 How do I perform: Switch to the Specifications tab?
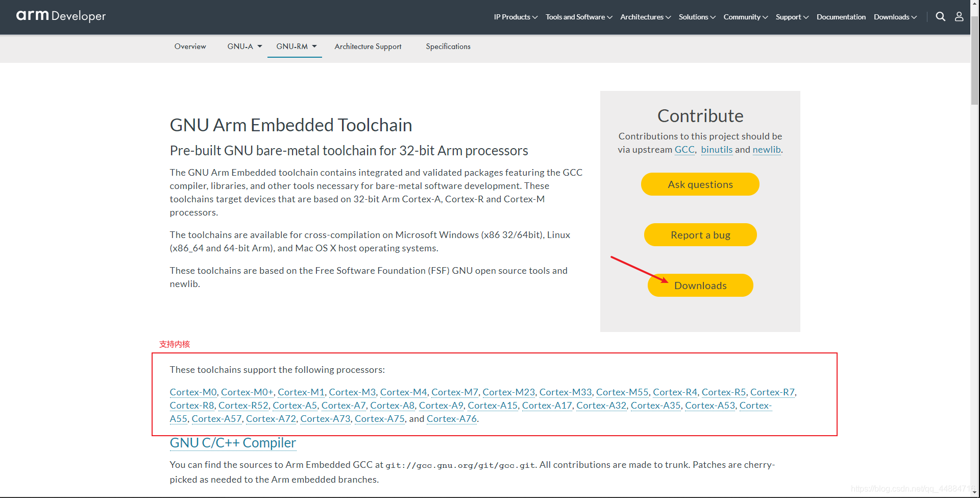point(448,46)
